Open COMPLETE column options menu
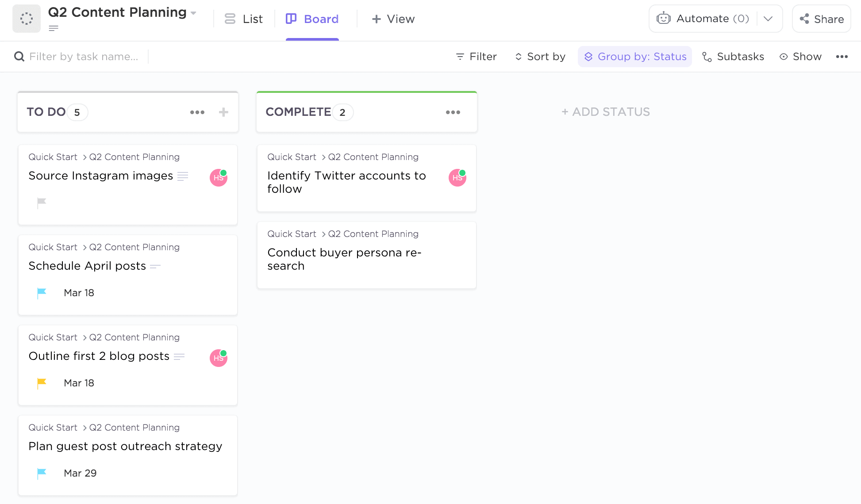This screenshot has width=861, height=504. pyautogui.click(x=453, y=112)
